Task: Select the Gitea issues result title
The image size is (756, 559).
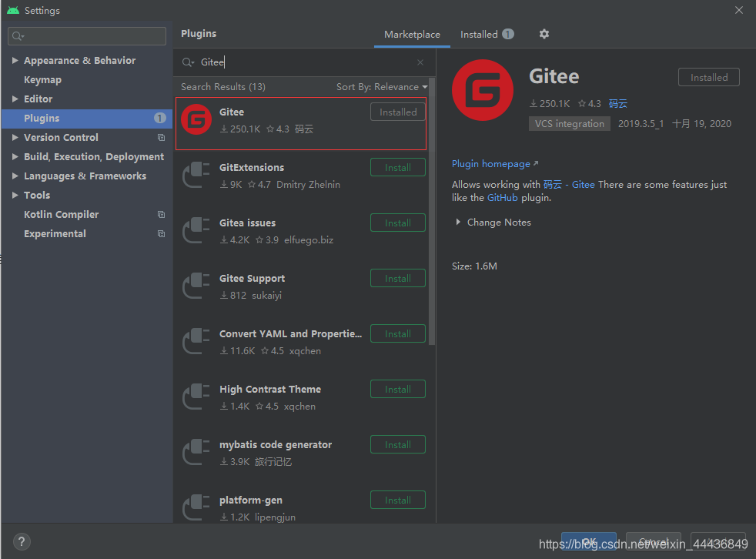Action: tap(247, 223)
